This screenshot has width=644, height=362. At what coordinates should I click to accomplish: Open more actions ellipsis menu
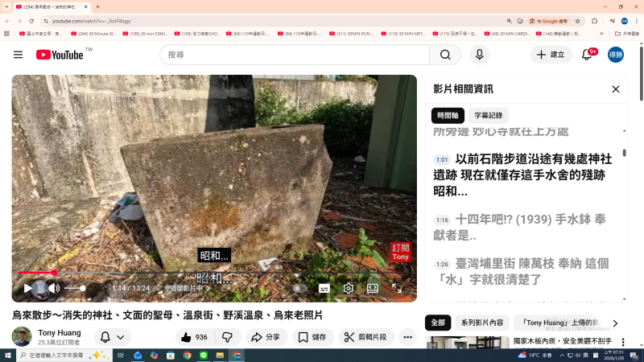(x=407, y=337)
